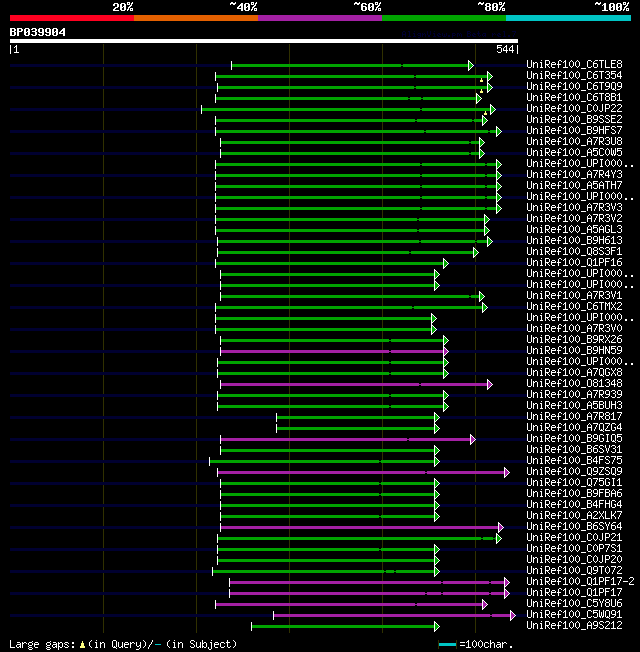Image resolution: width=640 pixels, height=652 pixels.
Task: Click the green alignment bar of UniRef100_Q1PF16
Action: tap(332, 264)
